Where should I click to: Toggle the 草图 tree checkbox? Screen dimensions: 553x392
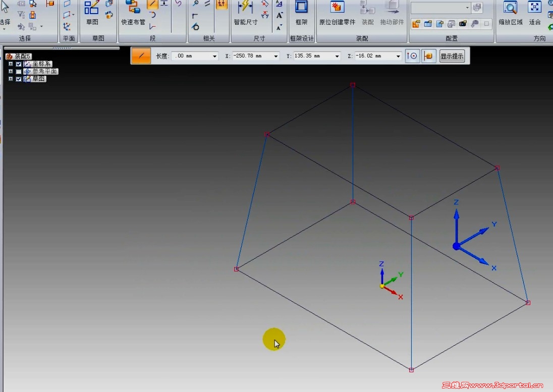pos(19,79)
